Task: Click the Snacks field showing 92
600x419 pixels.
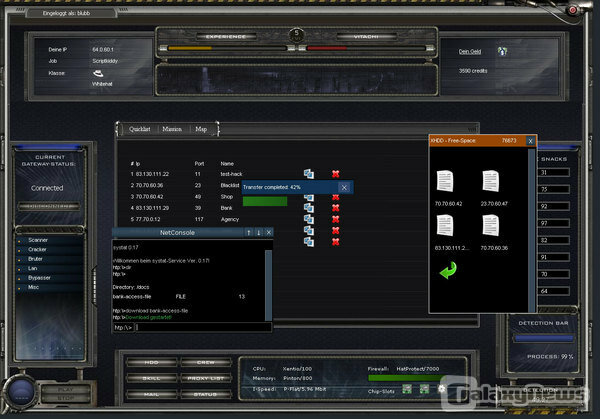Action: click(554, 206)
